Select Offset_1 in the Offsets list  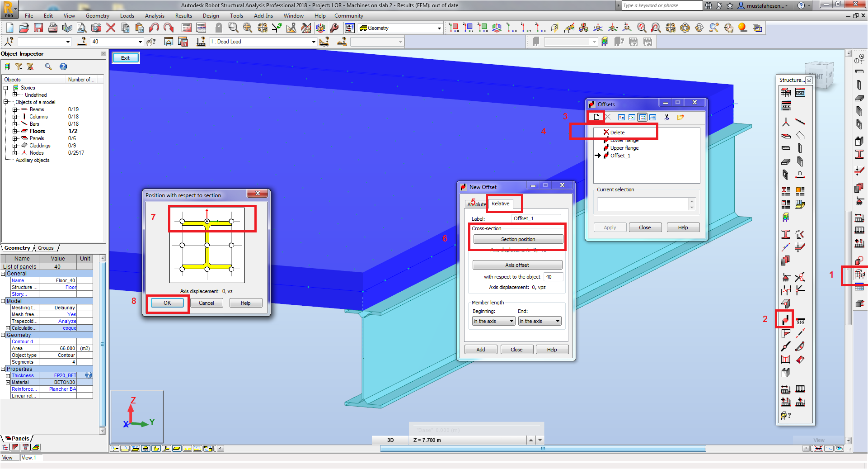coord(619,156)
